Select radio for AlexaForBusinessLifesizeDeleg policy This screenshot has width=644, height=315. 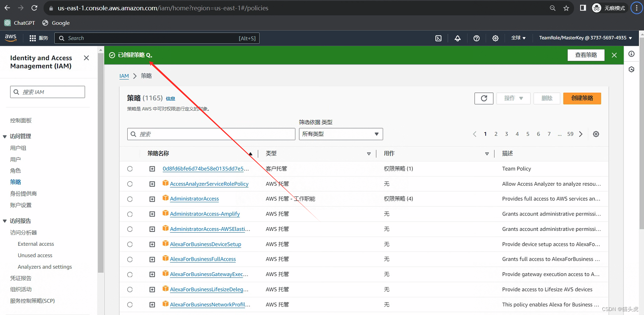pos(130,289)
